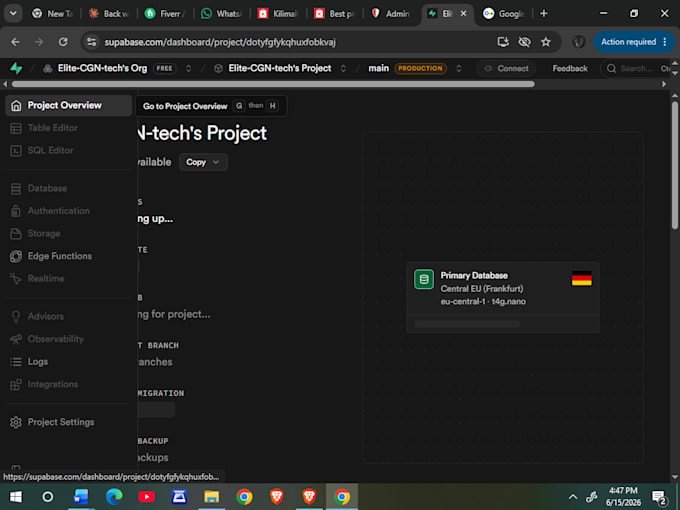Click the Search field in the header
Image resolution: width=680 pixels, height=510 pixels.
click(635, 69)
